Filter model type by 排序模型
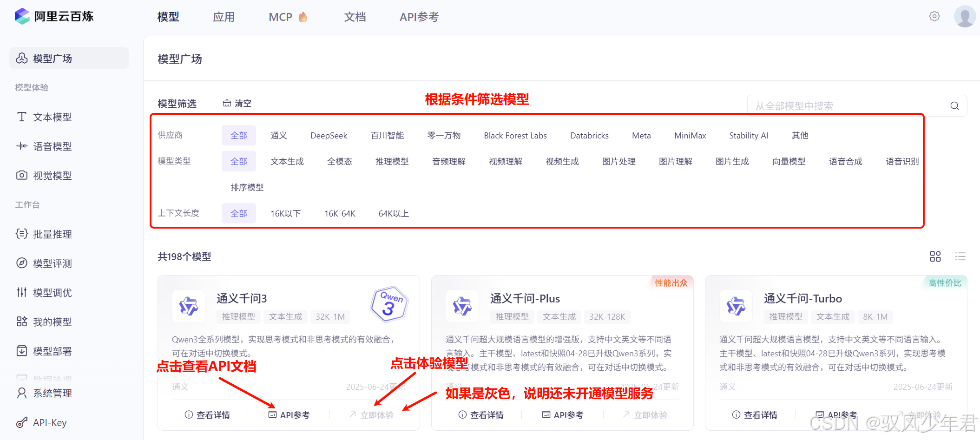The width and height of the screenshot is (980, 440). coord(247,187)
